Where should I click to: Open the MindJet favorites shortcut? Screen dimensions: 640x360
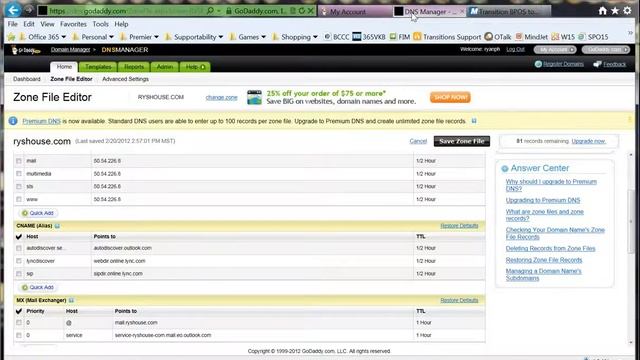(x=531, y=37)
